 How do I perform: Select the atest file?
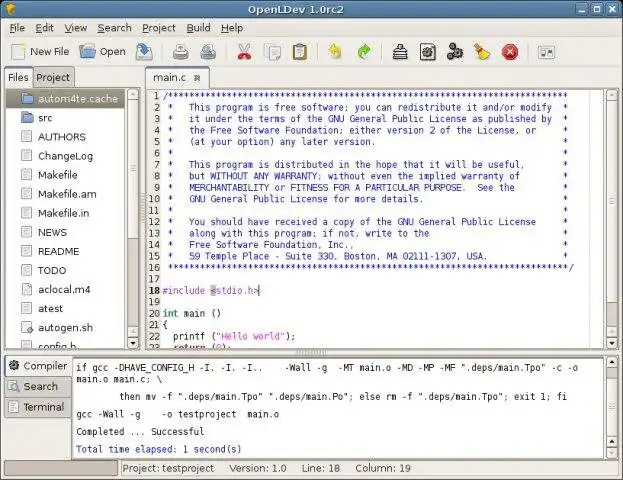(x=66, y=308)
